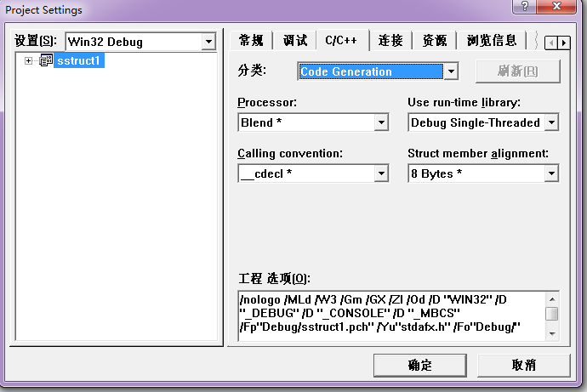This screenshot has width=587, height=392.
Task: Expand the sstruct1 tree node
Action: click(28, 61)
